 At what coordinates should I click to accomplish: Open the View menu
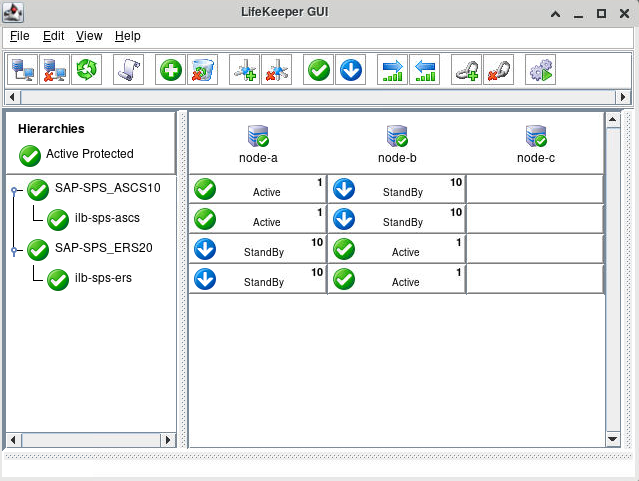(89, 36)
